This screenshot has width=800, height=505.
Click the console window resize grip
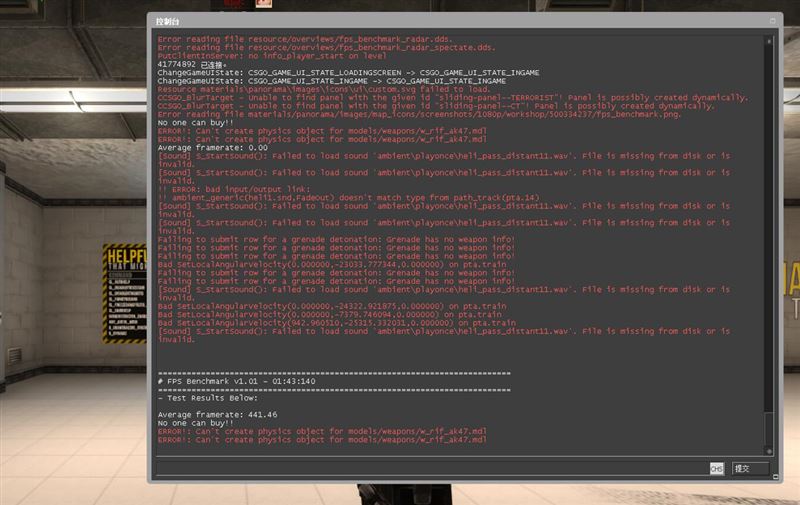tap(776, 477)
